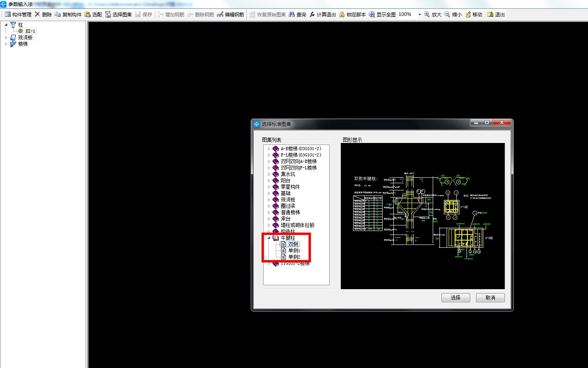Click the 牛腿柱 open book icon
This screenshot has width=588, height=368.
point(276,238)
